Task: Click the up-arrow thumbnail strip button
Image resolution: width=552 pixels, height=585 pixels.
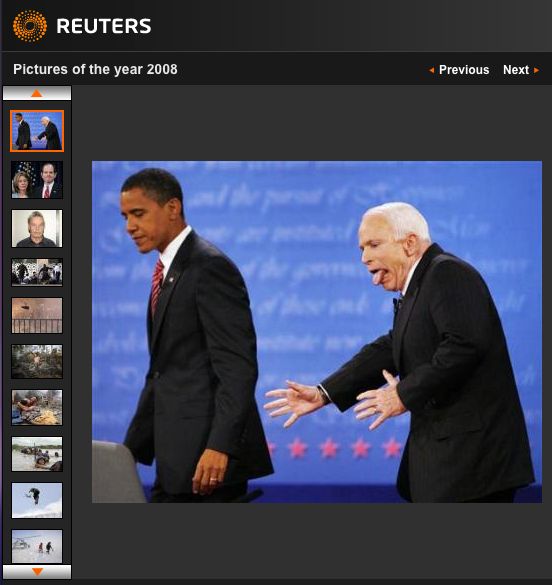Action: 37,93
